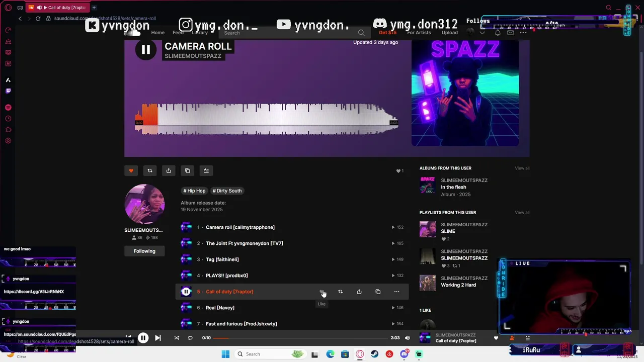Image resolution: width=644 pixels, height=362 pixels.
Task: Open SoundCloud header more menu
Action: (523, 33)
